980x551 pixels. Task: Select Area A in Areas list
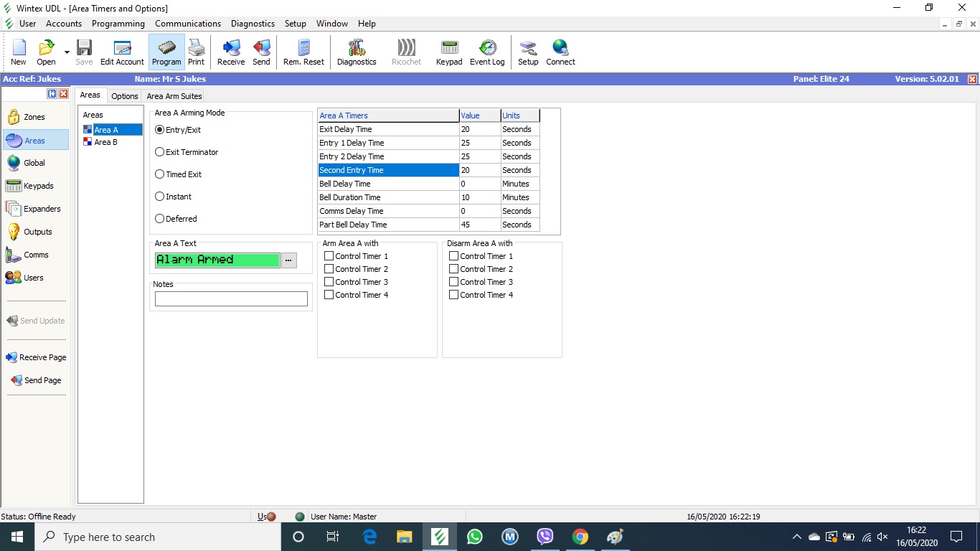pyautogui.click(x=113, y=130)
